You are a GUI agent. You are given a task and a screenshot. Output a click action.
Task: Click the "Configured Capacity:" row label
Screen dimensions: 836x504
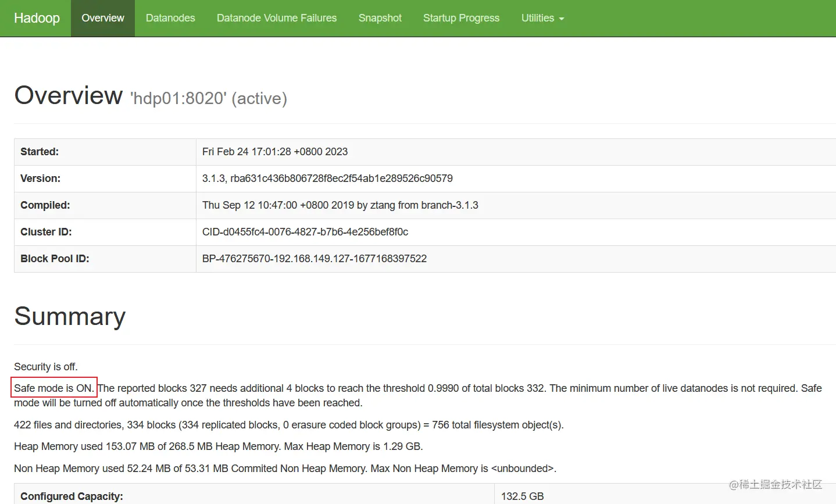click(x=72, y=496)
